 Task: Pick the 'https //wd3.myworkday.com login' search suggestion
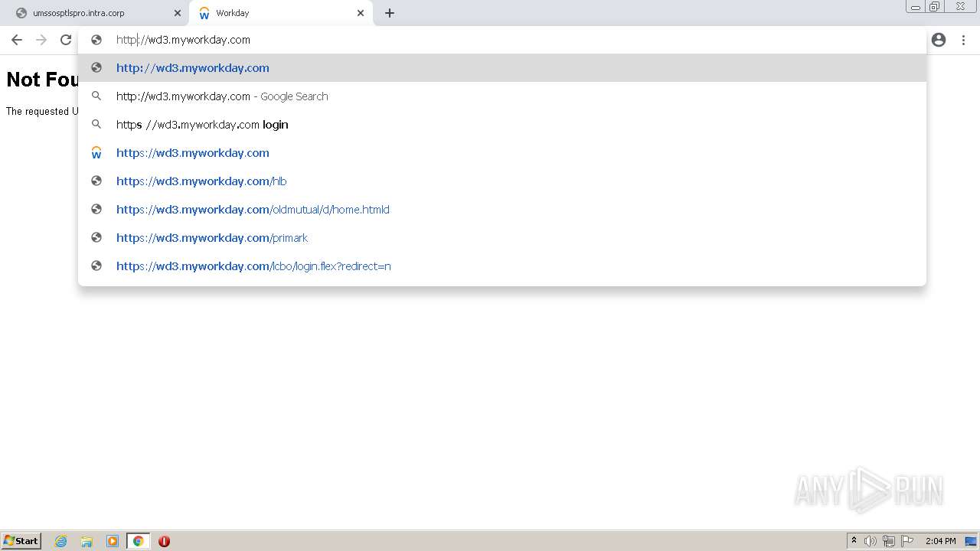tap(502, 124)
